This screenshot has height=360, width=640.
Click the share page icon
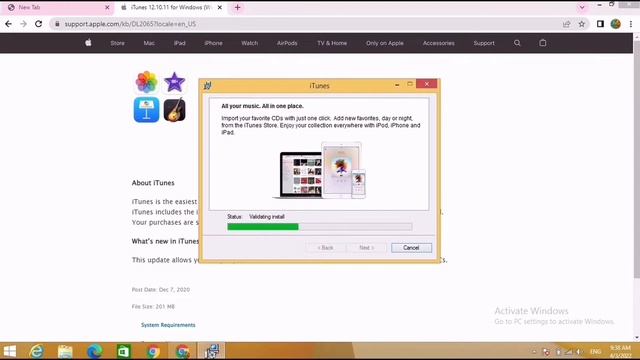[x=567, y=24]
